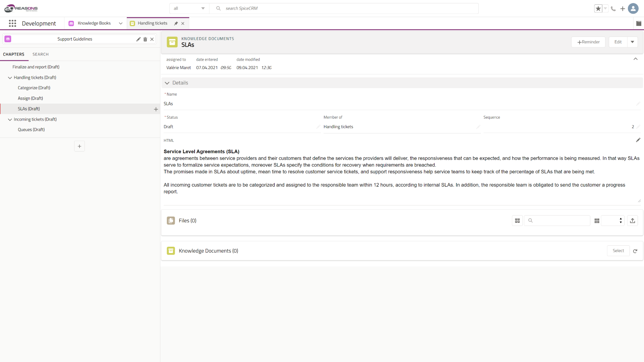Edit Support Guidelines with pencil icon
Viewport: 644px width, 362px height.
[x=138, y=39]
